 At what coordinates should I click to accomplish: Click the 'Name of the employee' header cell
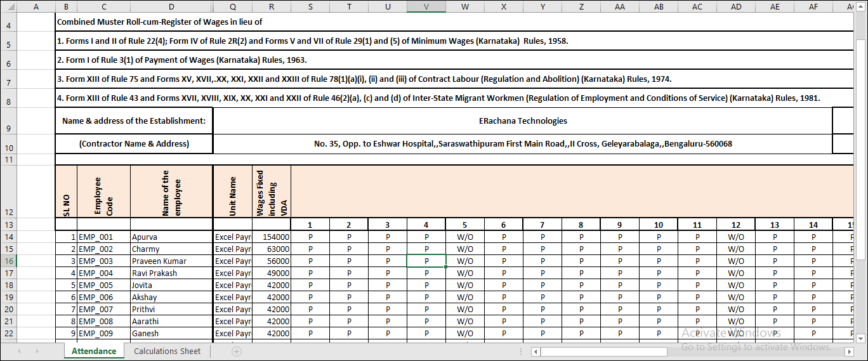click(171, 192)
